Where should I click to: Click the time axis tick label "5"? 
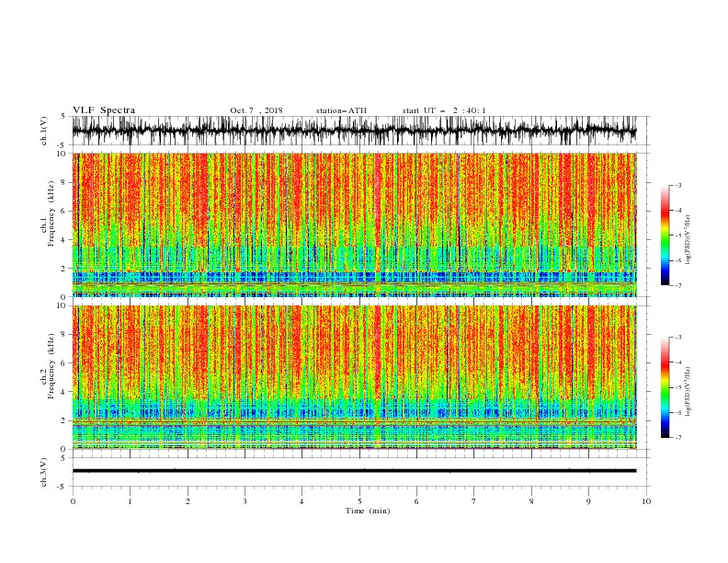359,501
